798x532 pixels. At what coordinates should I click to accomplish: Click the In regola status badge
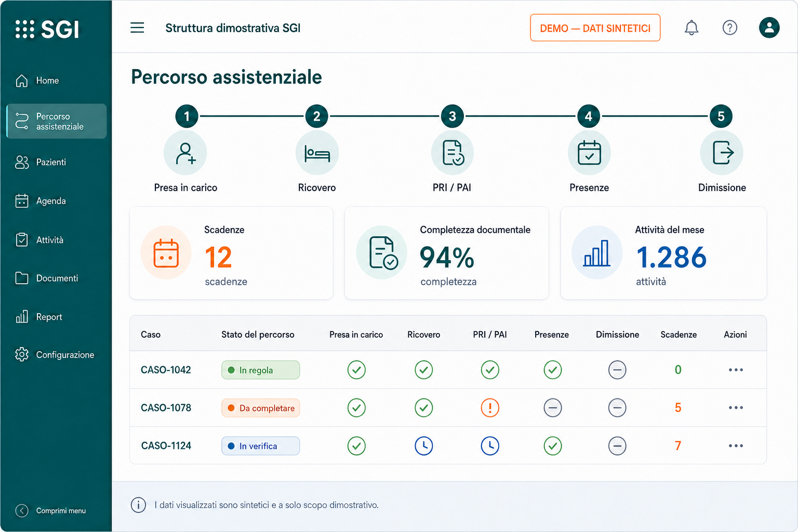260,370
